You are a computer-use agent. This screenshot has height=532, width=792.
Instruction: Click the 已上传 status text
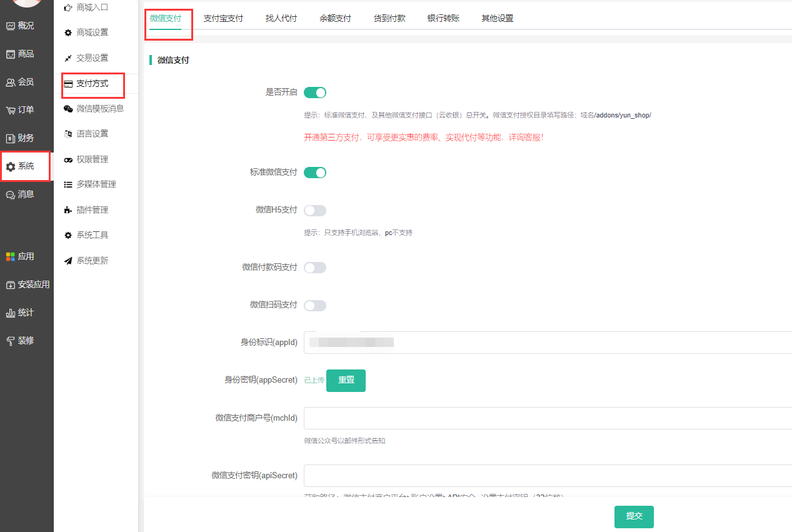314,380
